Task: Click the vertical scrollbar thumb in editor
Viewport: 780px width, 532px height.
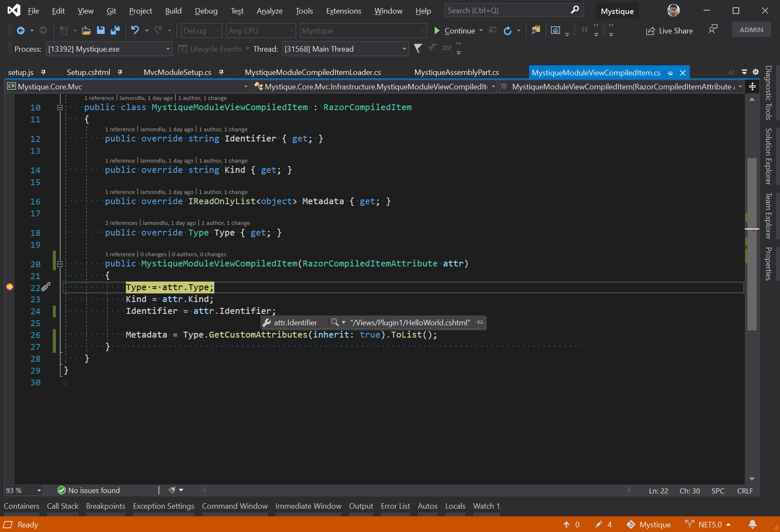Action: (x=752, y=244)
